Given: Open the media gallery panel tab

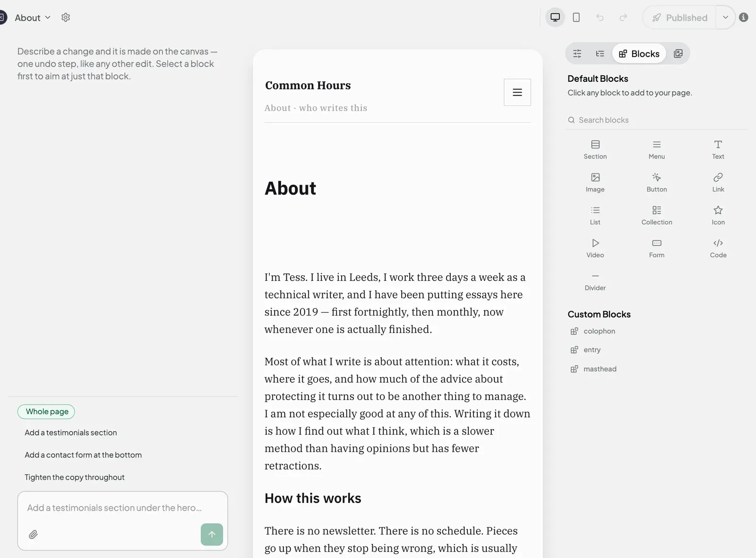Looking at the screenshot, I should coord(678,53).
